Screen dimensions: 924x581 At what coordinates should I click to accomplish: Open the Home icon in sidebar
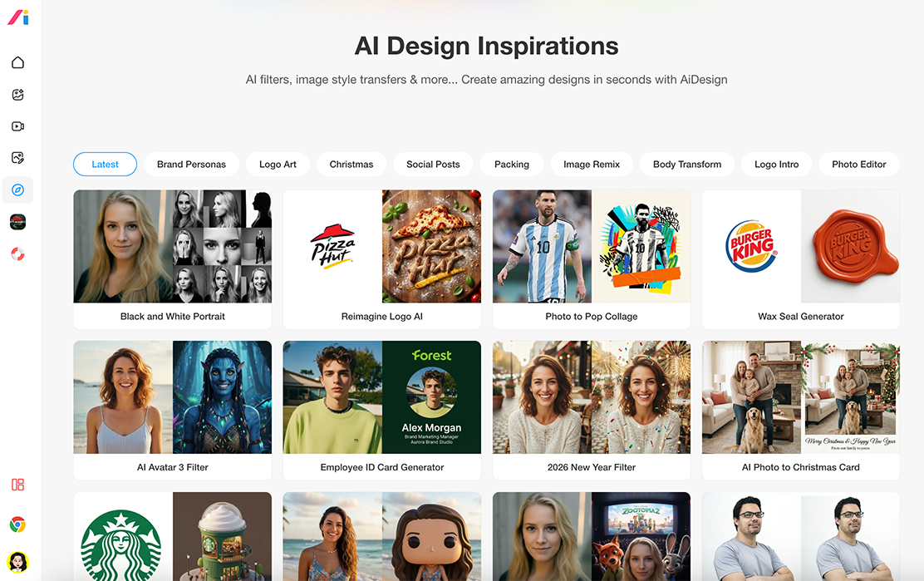click(17, 62)
